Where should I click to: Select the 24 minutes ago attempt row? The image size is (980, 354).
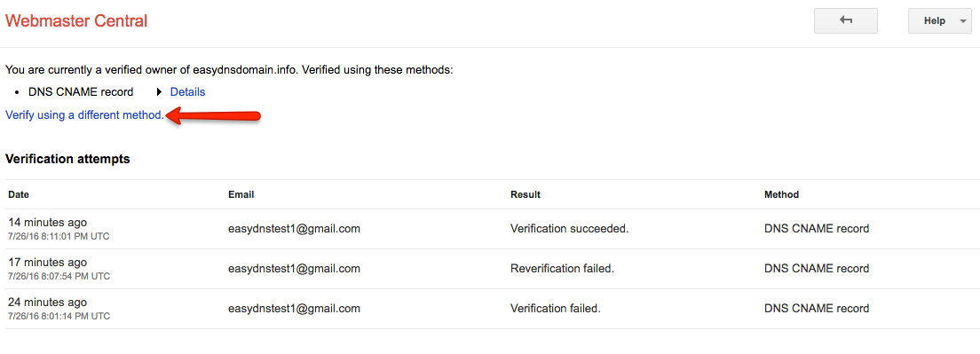pos(490,309)
